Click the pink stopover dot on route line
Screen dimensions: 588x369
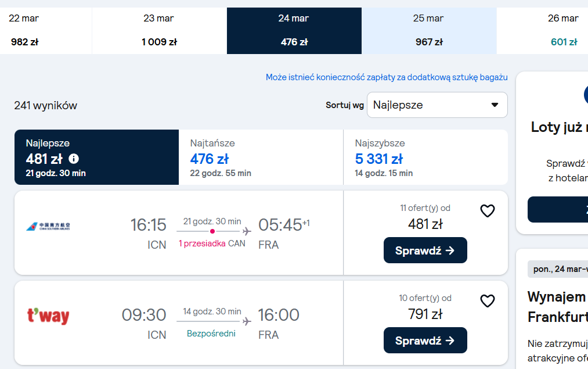tap(212, 231)
